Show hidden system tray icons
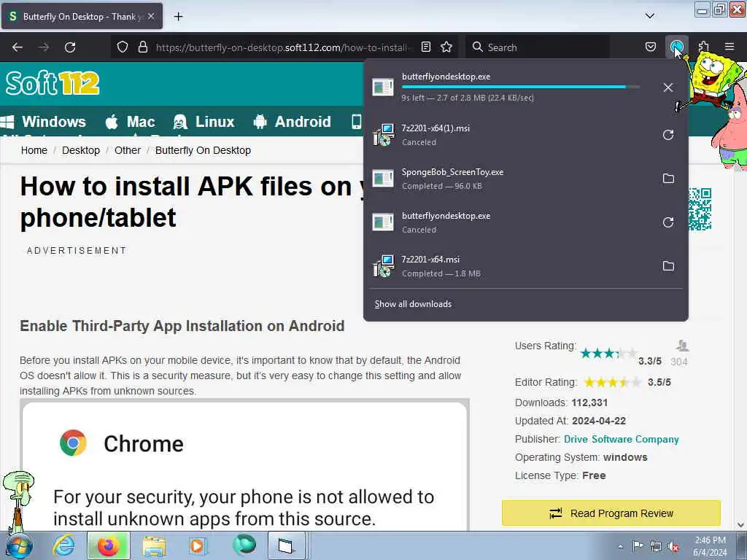 pos(620,547)
